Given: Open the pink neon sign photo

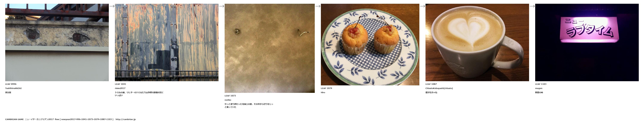Looking at the screenshot, I should 587,42.
